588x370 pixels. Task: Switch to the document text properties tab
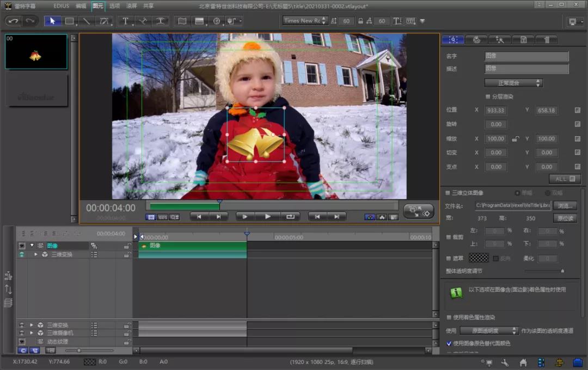point(524,39)
